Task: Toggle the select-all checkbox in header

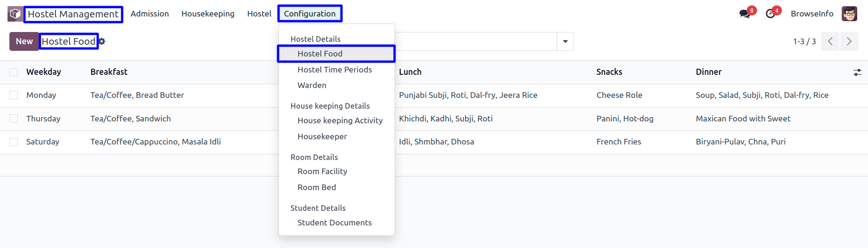Action: tap(14, 72)
